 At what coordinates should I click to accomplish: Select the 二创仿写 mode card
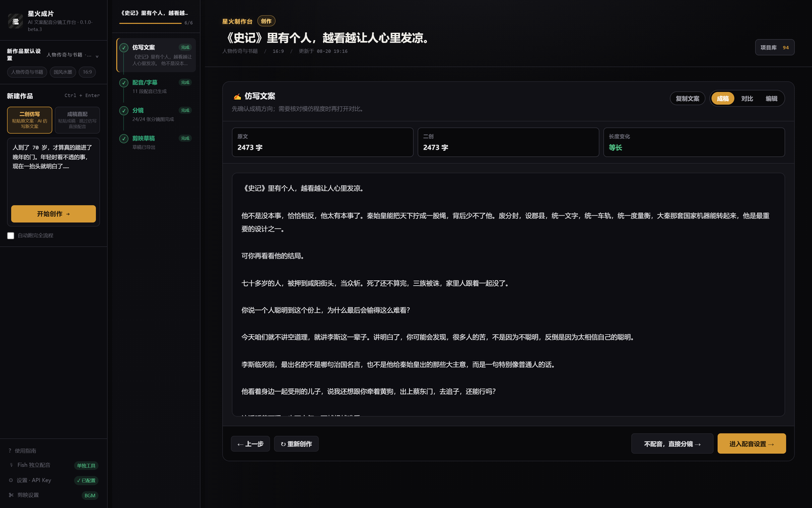[x=30, y=120]
